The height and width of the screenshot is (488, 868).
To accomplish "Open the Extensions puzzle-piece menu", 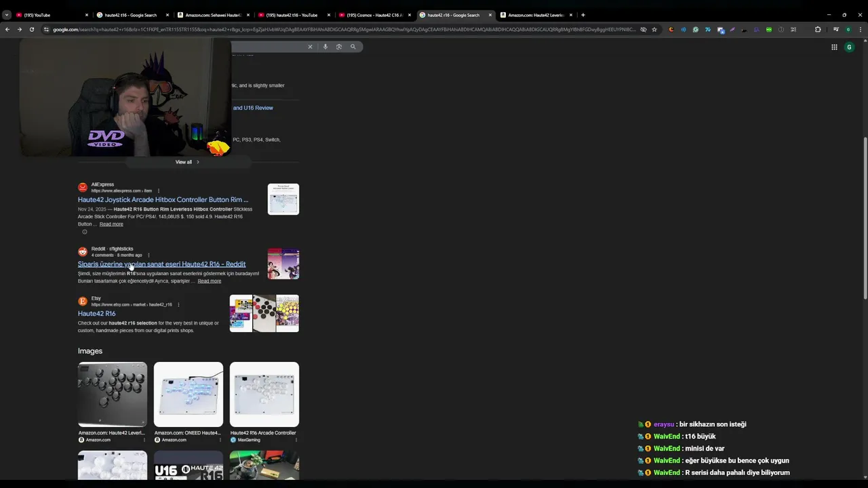I will tap(818, 29).
